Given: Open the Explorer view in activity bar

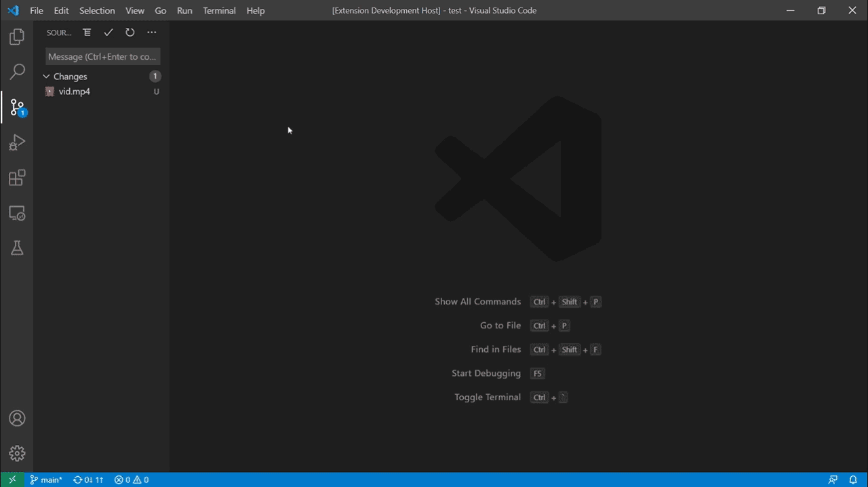Looking at the screenshot, I should click(17, 37).
